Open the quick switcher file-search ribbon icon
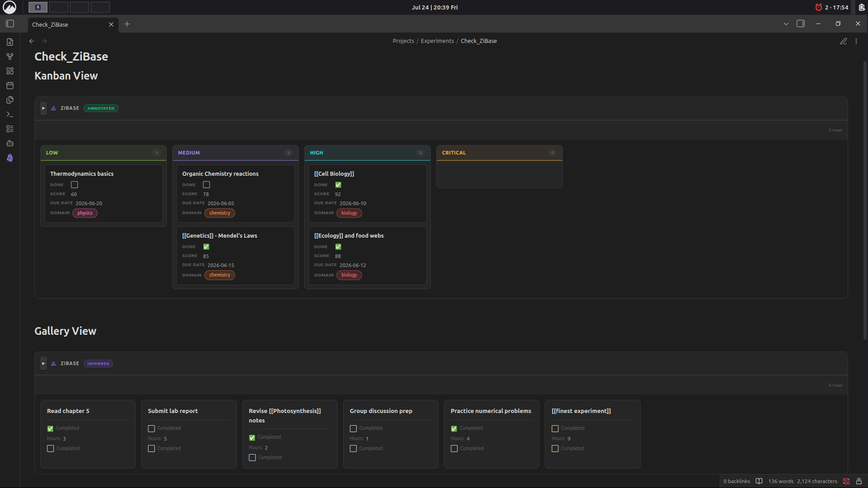The image size is (868, 488). [10, 42]
